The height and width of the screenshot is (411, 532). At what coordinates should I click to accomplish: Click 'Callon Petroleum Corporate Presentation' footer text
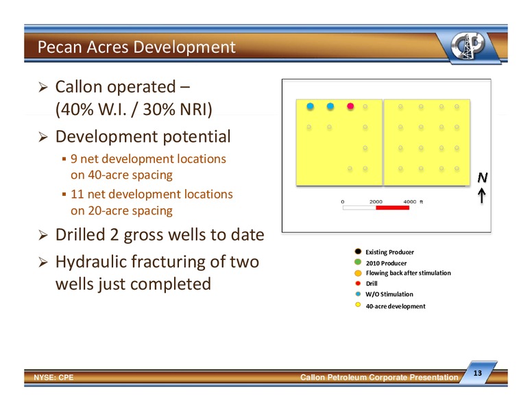379,377
